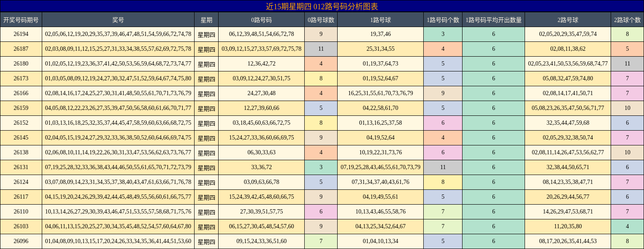The width and height of the screenshot is (644, 249).
Task: Click the 1路号球 cell 04,13,25,34,52,64,67
Action: point(380,227)
